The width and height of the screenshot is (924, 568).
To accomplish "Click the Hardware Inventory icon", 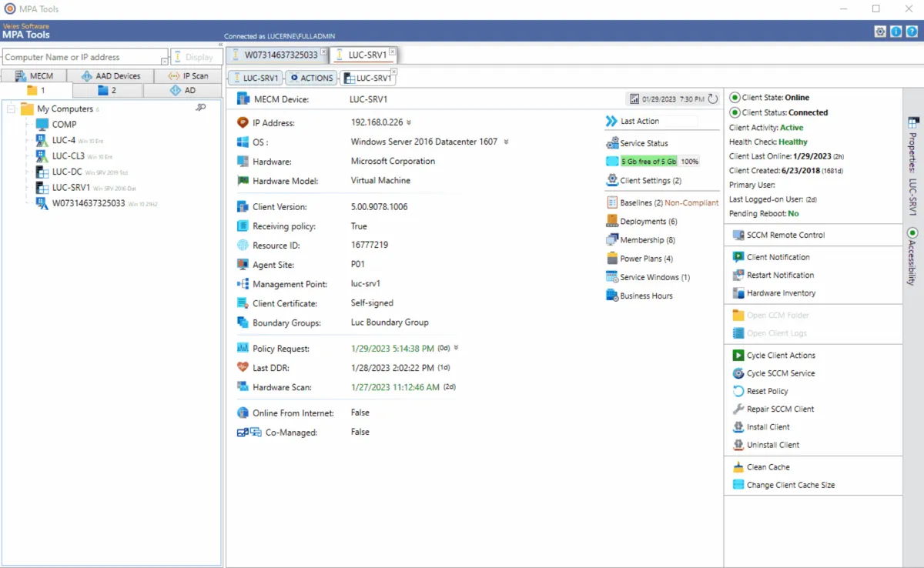I will [738, 293].
